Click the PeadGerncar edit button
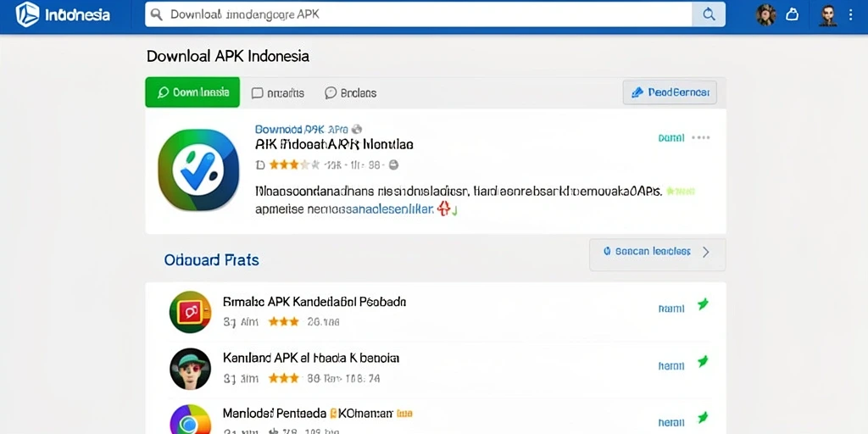The height and width of the screenshot is (434, 868). (x=670, y=92)
